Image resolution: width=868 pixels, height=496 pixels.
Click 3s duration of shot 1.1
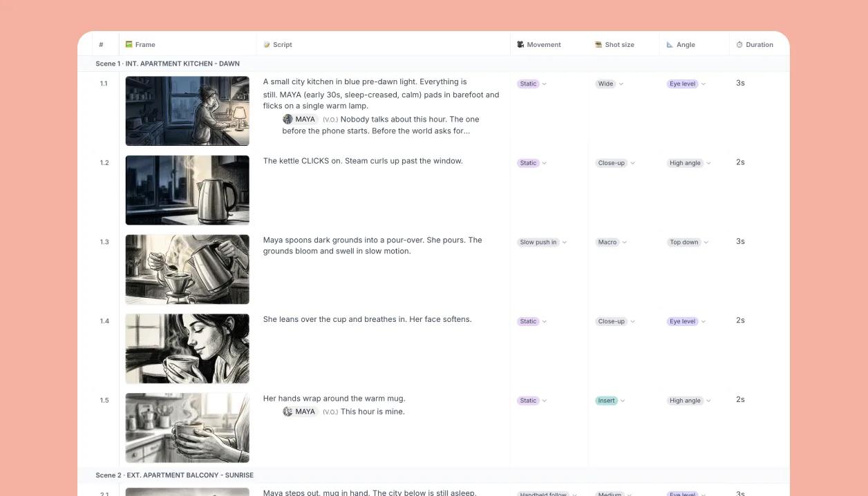coord(740,83)
